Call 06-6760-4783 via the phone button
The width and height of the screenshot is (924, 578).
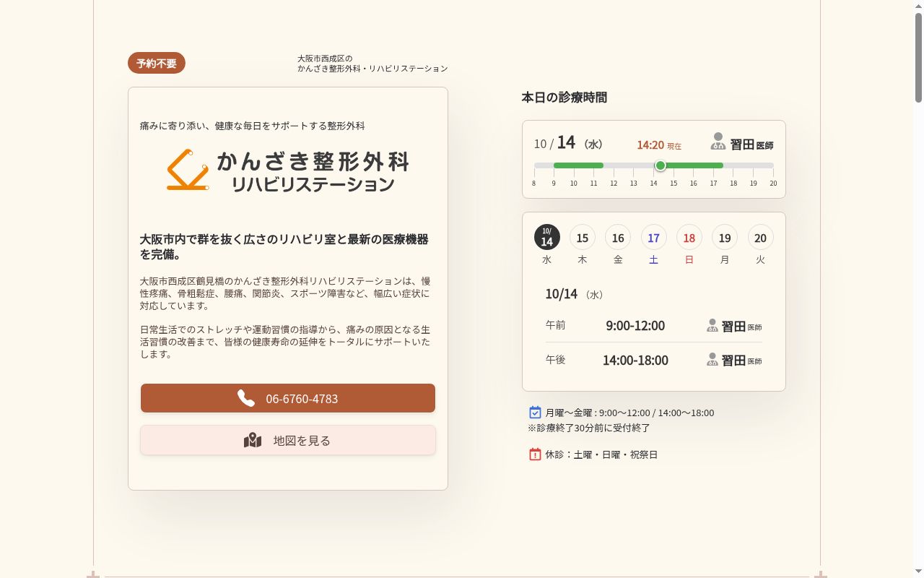pyautogui.click(x=288, y=398)
